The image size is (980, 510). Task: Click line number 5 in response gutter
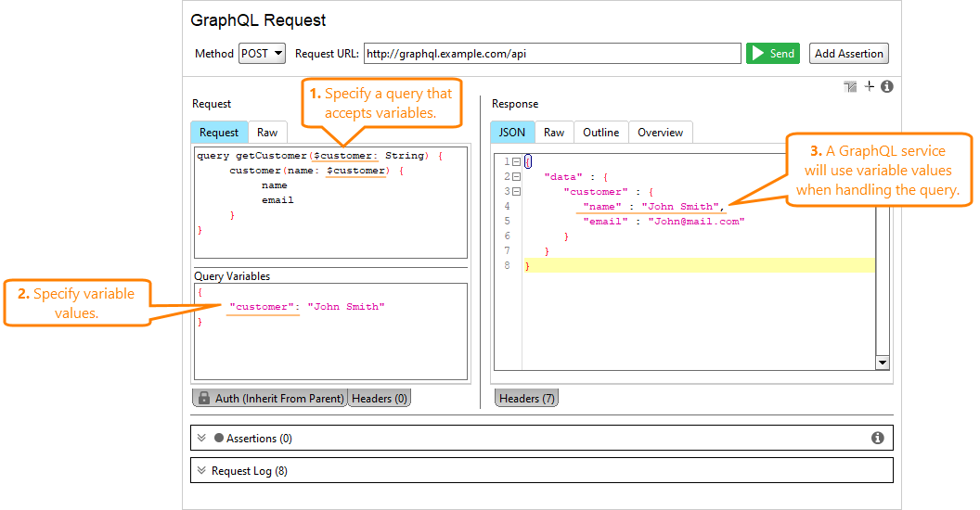(x=507, y=221)
